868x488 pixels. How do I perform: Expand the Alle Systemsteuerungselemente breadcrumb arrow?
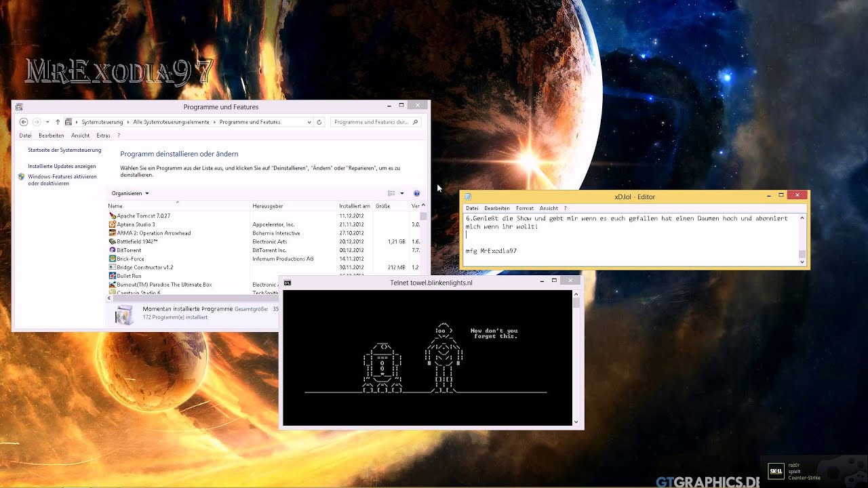(214, 122)
